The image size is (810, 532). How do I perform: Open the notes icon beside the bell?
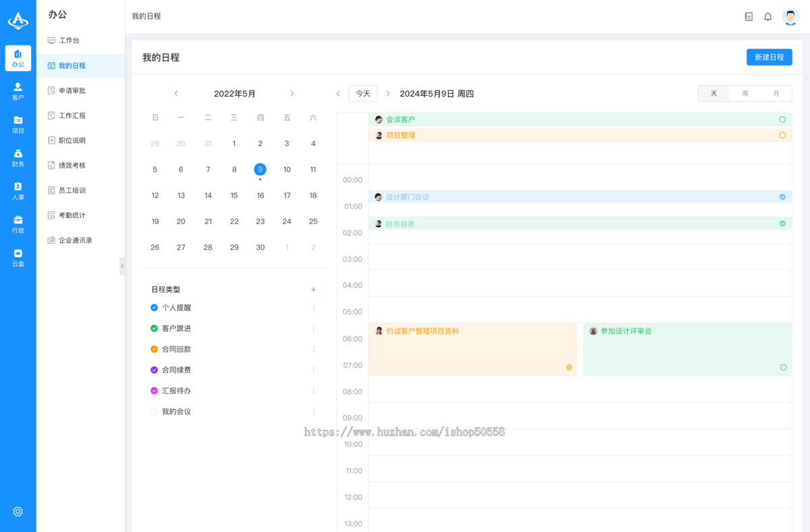click(x=749, y=17)
